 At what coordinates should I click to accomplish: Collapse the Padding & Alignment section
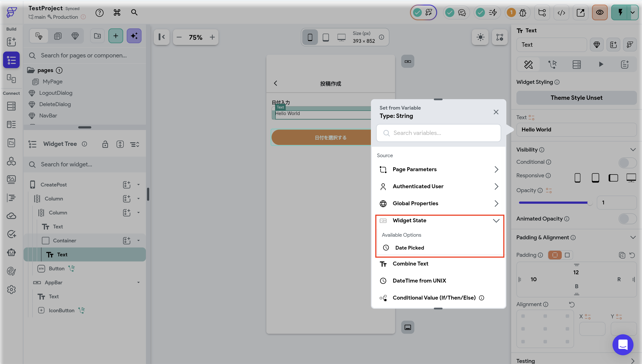pyautogui.click(x=633, y=238)
